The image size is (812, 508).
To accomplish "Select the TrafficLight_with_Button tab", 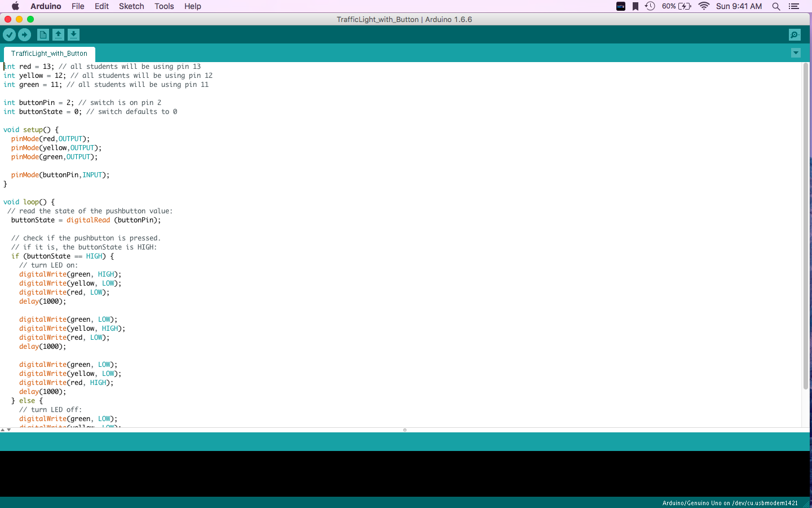I will 49,54.
